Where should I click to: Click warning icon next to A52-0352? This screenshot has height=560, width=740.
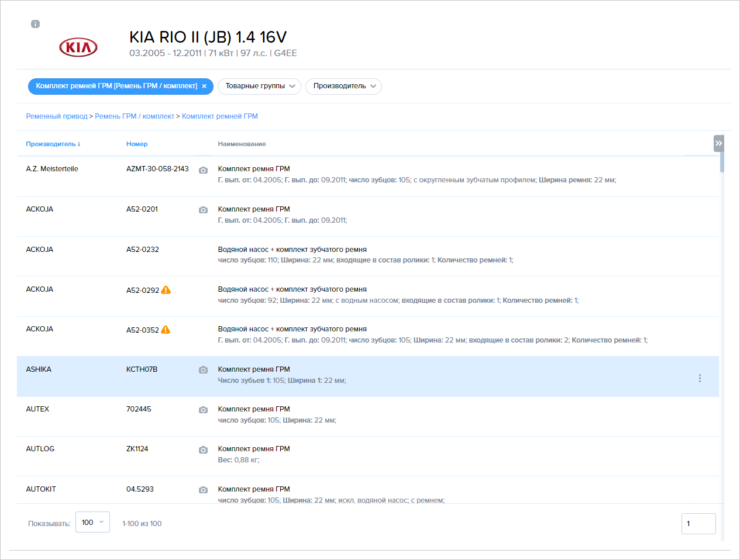tap(166, 330)
